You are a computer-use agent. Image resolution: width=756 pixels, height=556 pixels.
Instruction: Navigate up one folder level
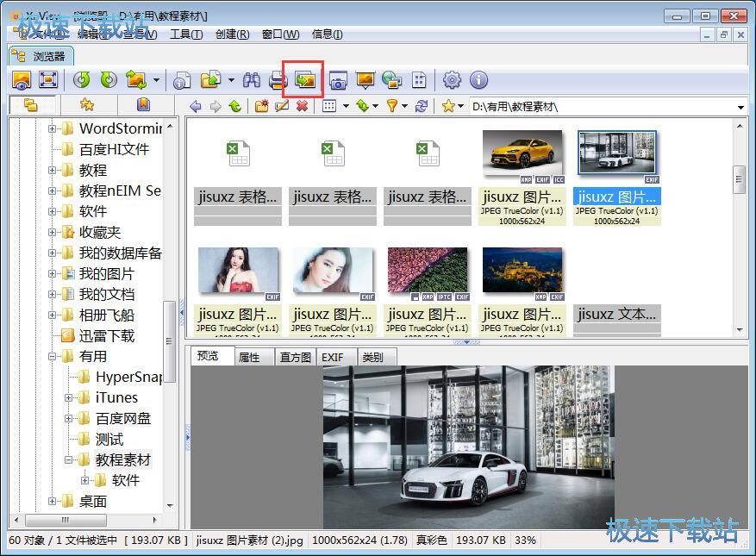pyautogui.click(x=234, y=106)
